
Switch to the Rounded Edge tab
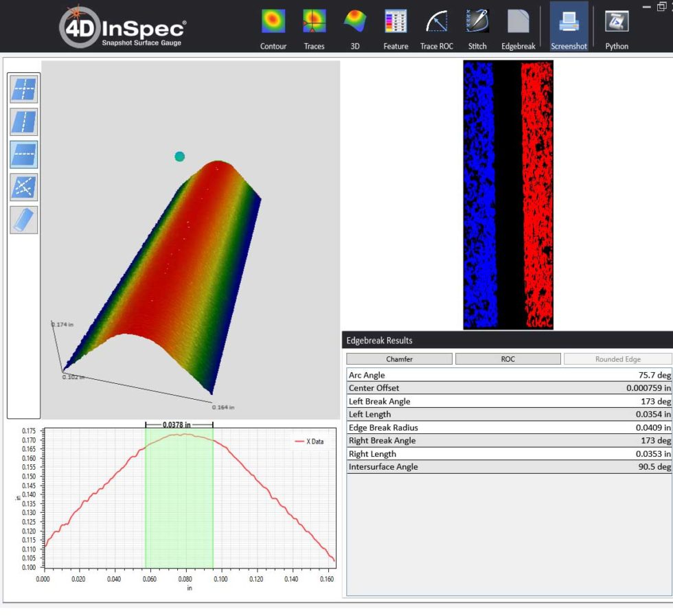pyautogui.click(x=616, y=358)
